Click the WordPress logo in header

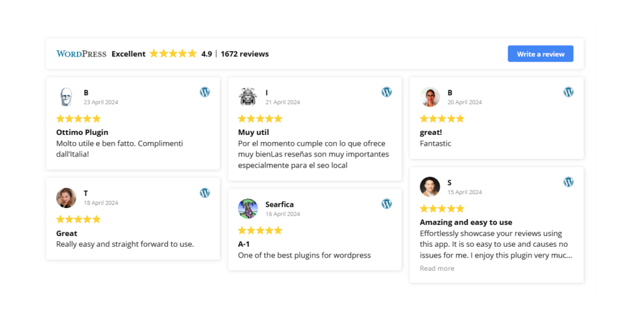click(x=81, y=54)
